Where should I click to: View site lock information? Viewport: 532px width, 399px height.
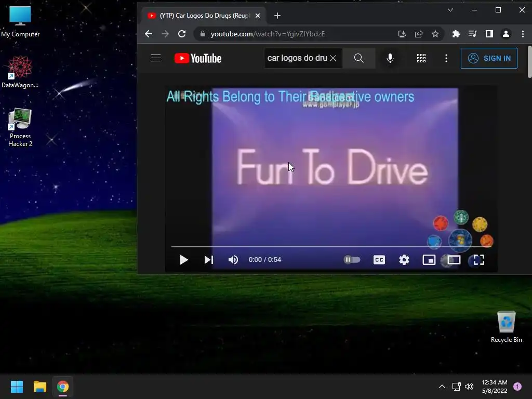click(203, 34)
